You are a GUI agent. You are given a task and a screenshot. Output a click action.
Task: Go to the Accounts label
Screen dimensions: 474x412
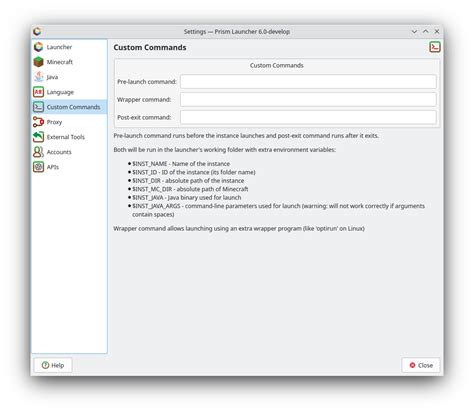coord(59,152)
